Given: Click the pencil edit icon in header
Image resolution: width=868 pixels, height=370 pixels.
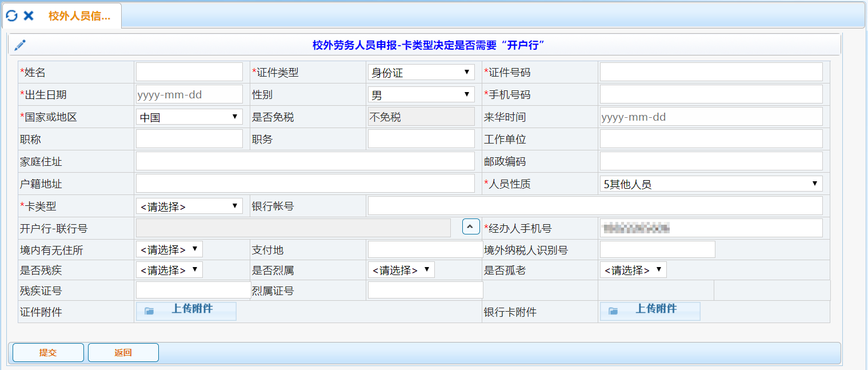Looking at the screenshot, I should click(21, 45).
